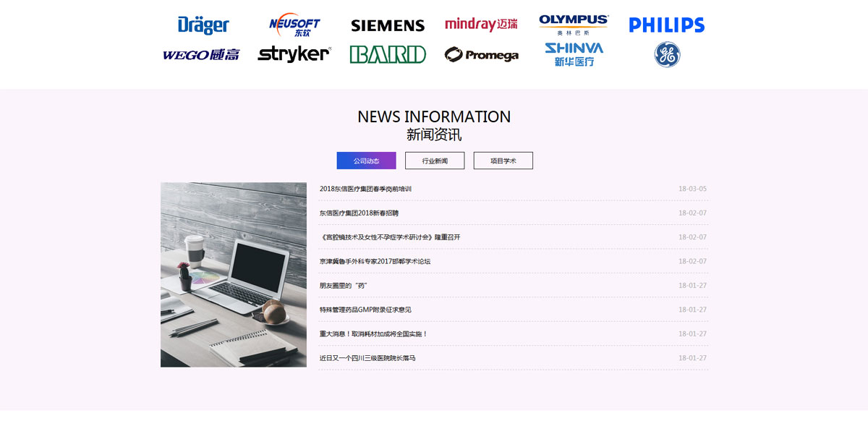
Task: Read the 东信医疗集团2018新春招聘 news item
Action: click(359, 213)
